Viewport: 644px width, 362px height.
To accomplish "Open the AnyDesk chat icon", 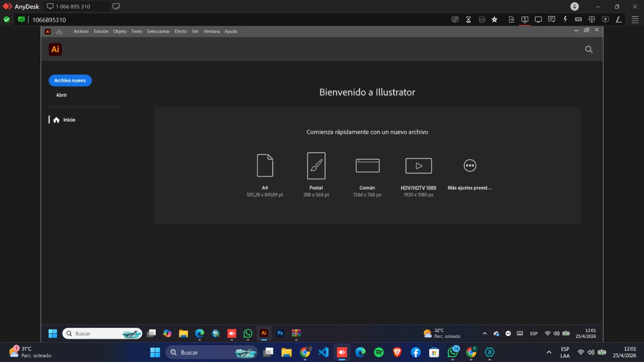I will pyautogui.click(x=552, y=19).
